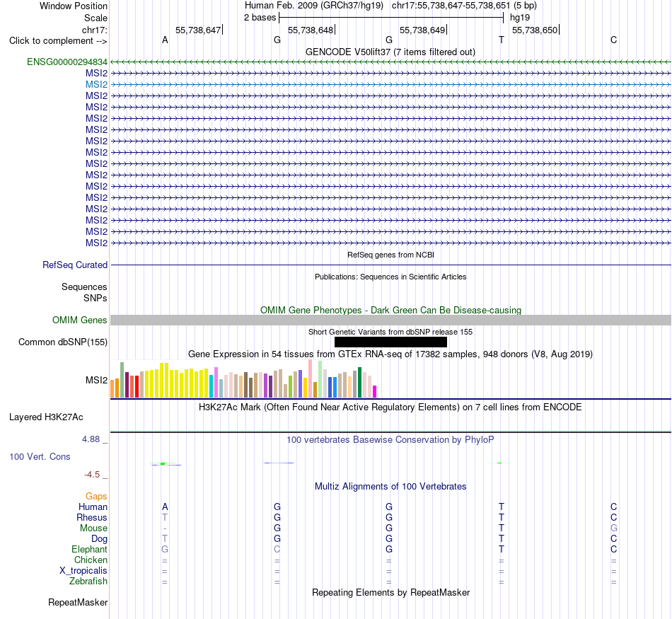Click the magenta last bar in GTEx chart
The width and height of the screenshot is (672, 619).
(x=374, y=392)
